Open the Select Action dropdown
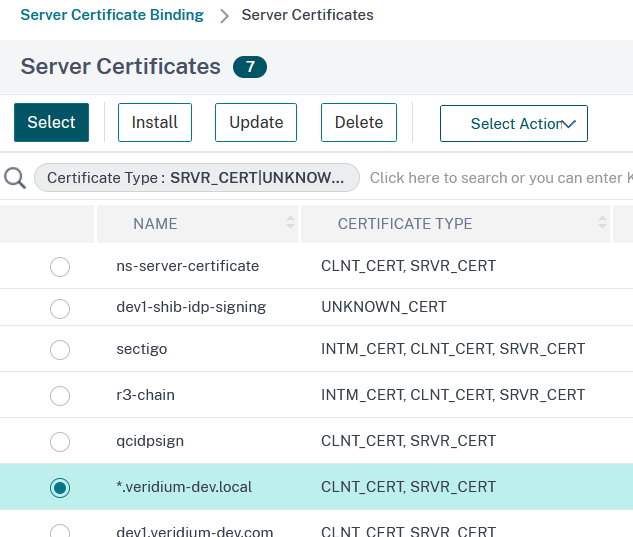Image resolution: width=633 pixels, height=537 pixels. [x=513, y=123]
